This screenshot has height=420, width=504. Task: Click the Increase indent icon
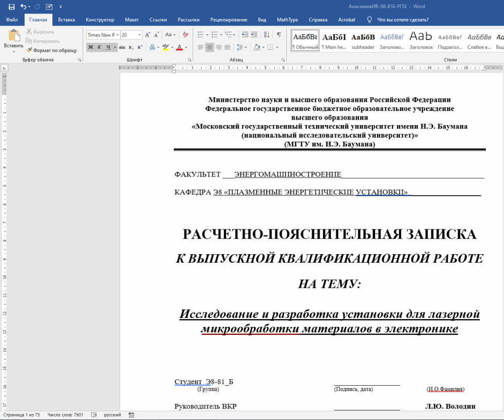pos(255,35)
